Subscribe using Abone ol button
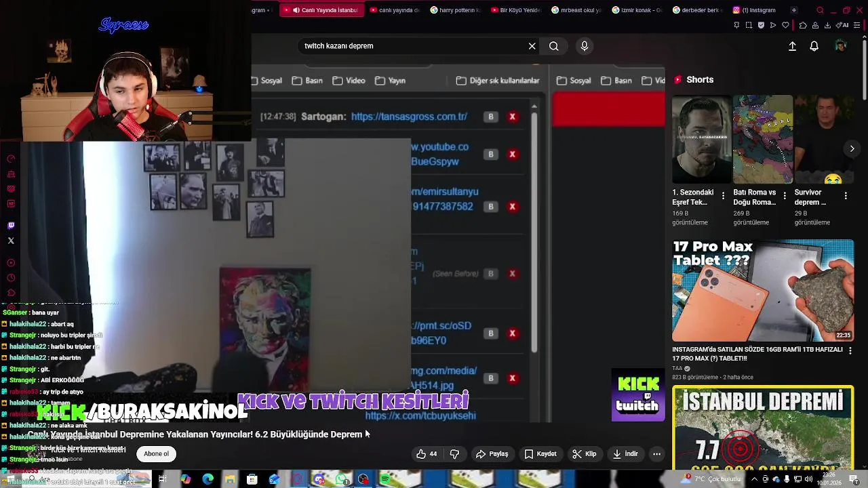Viewport: 868px width, 488px height. click(x=157, y=454)
